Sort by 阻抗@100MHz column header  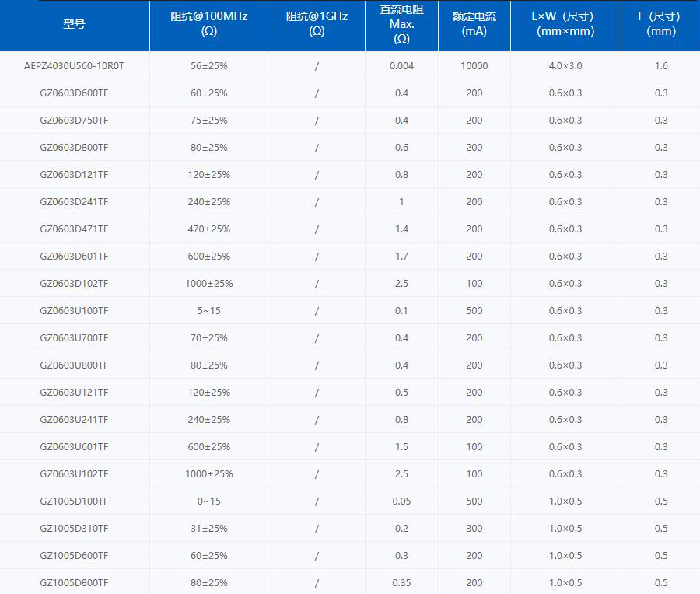click(x=208, y=24)
